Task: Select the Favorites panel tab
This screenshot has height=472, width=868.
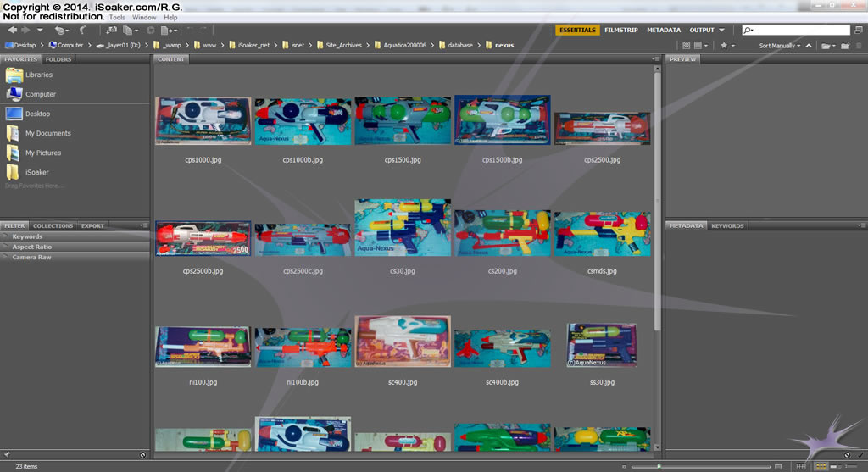Action: 20,59
